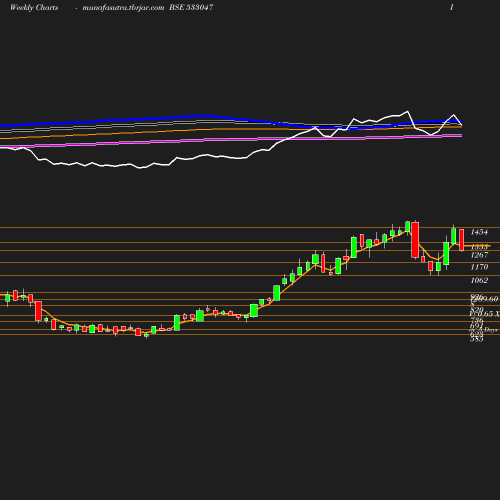Screen dimensions: 500x500
Task: Click the 1170 price level label
Action: pyautogui.click(x=479, y=267)
